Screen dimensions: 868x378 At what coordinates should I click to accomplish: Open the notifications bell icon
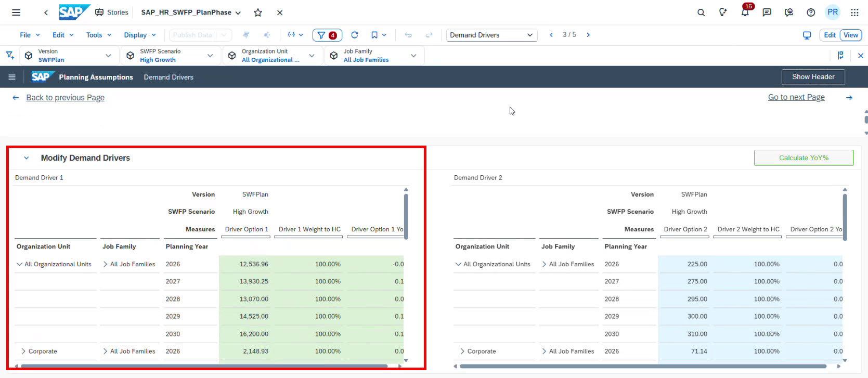[745, 12]
